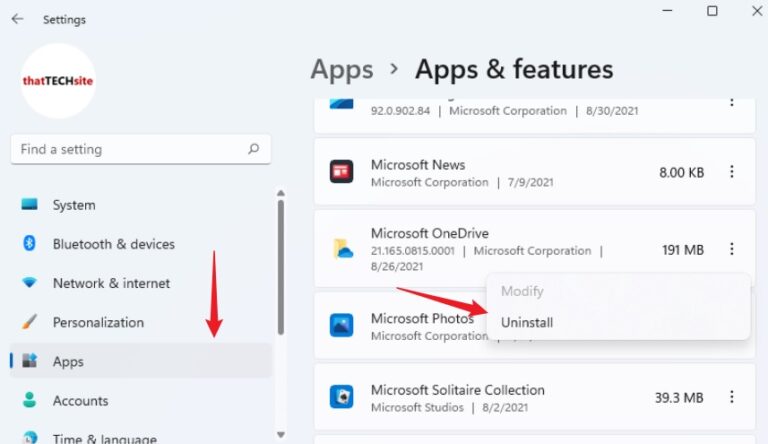Click the Microsoft Edge app icon

(341, 103)
